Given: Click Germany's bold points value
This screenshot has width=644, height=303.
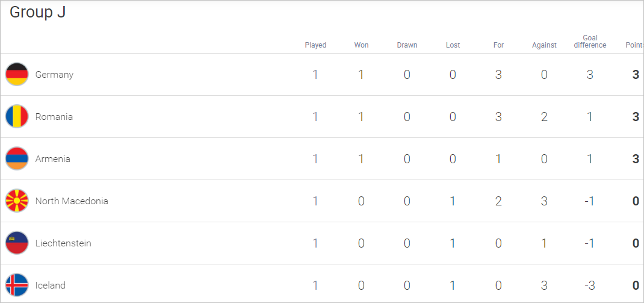Looking at the screenshot, I should 636,75.
